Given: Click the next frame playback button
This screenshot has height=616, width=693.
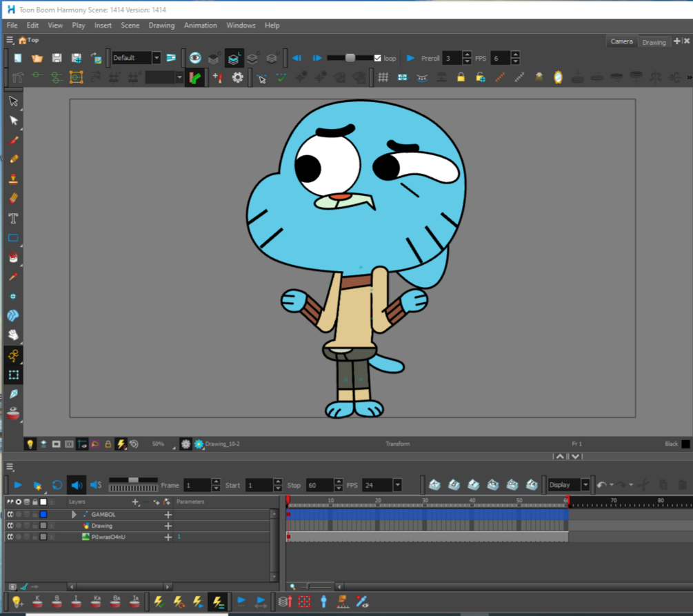Looking at the screenshot, I should coord(317,58).
